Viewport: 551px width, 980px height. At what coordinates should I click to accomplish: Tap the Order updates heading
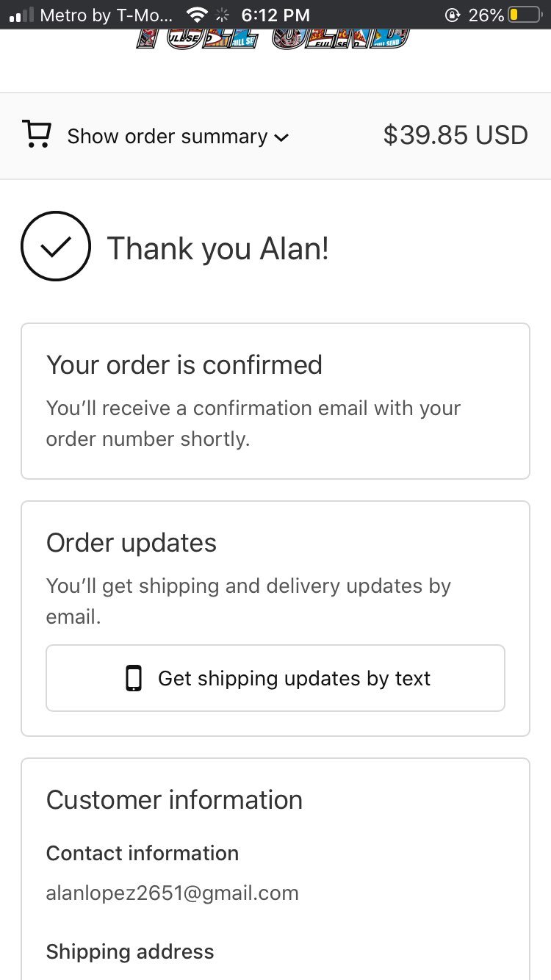pyautogui.click(x=132, y=543)
